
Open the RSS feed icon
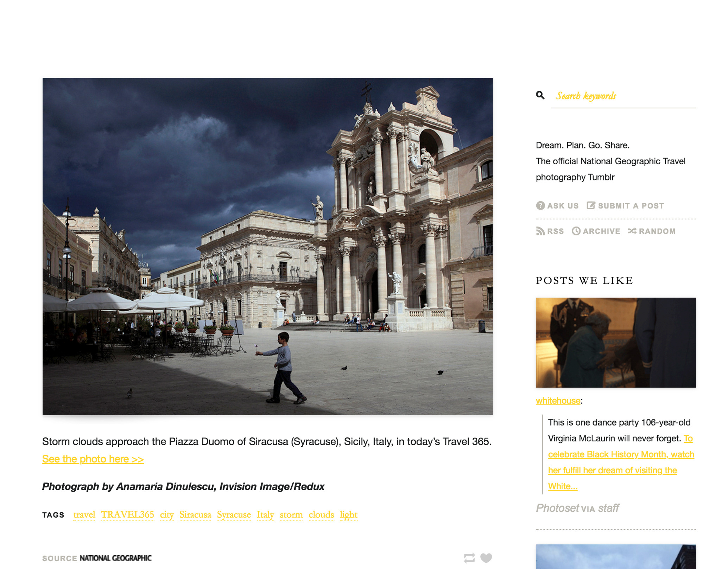tap(540, 231)
